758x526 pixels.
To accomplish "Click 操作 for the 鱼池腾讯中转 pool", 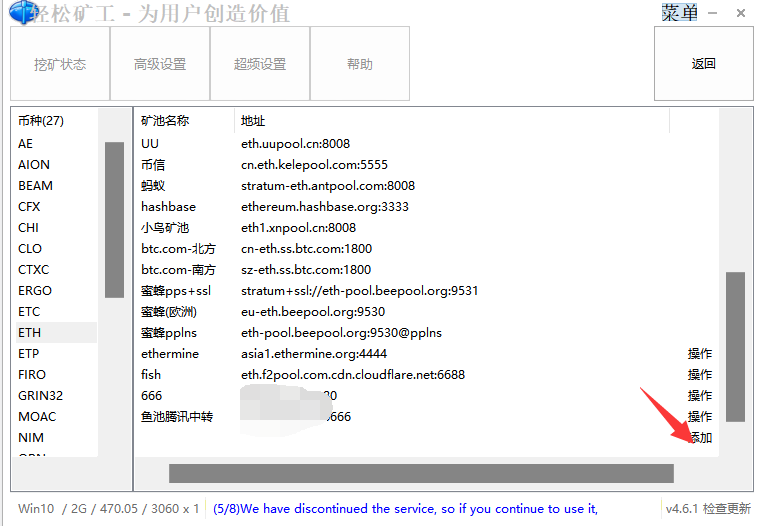I will [x=700, y=417].
